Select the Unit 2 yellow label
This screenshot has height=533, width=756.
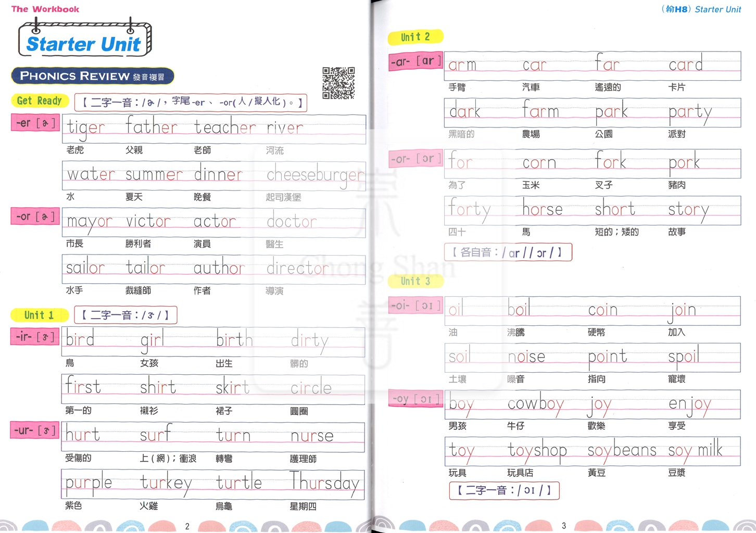tap(415, 37)
